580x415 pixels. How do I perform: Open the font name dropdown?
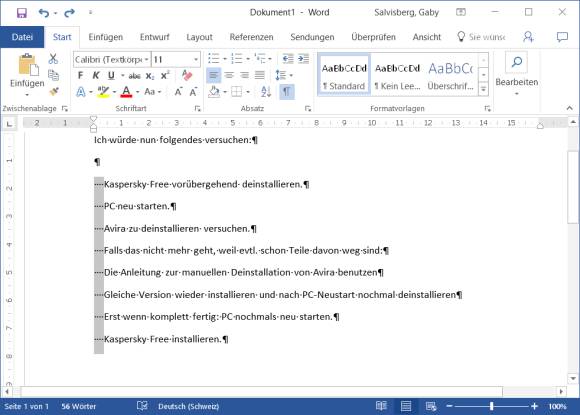[x=112, y=60]
